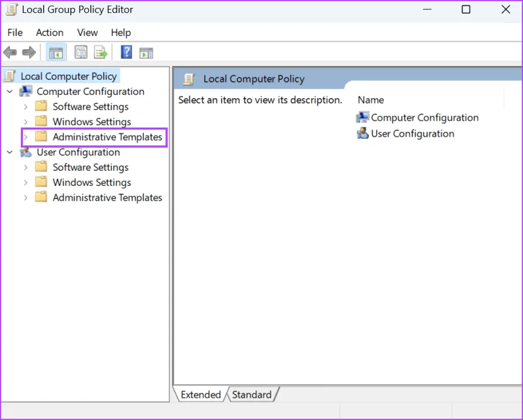This screenshot has width=523, height=420.
Task: Select User Configuration text in right pane
Action: click(x=413, y=133)
